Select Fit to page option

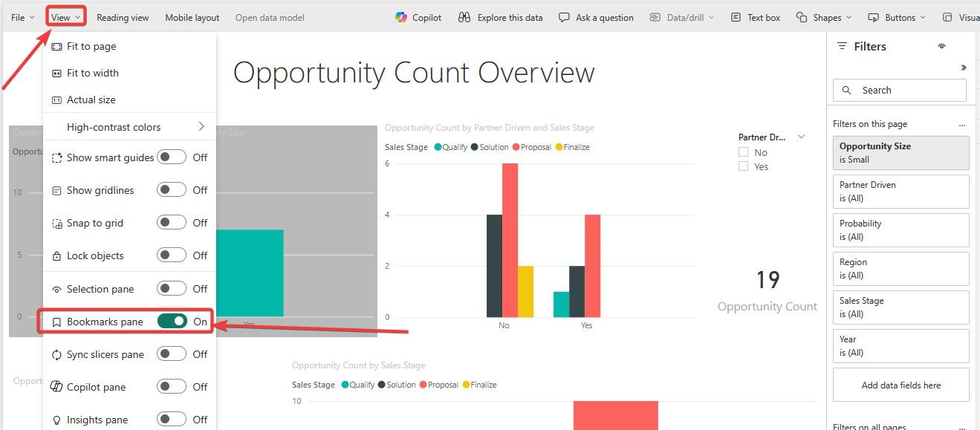(130, 46)
